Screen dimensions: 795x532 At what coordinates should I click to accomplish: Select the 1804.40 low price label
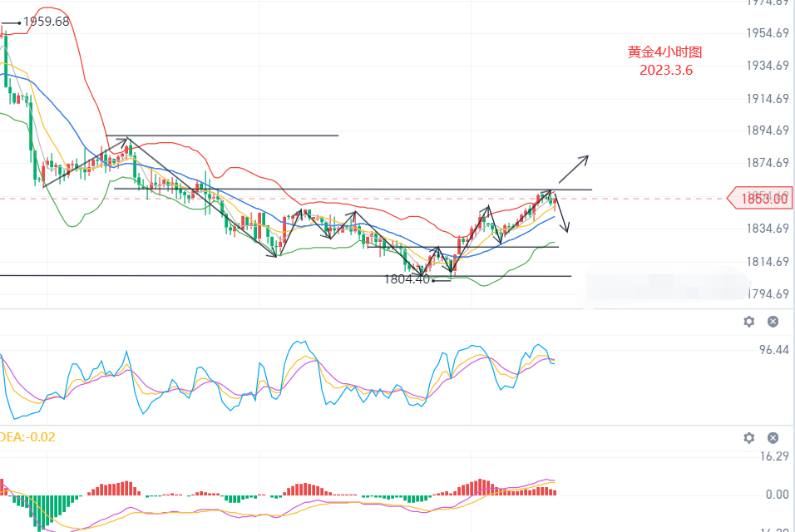(407, 279)
